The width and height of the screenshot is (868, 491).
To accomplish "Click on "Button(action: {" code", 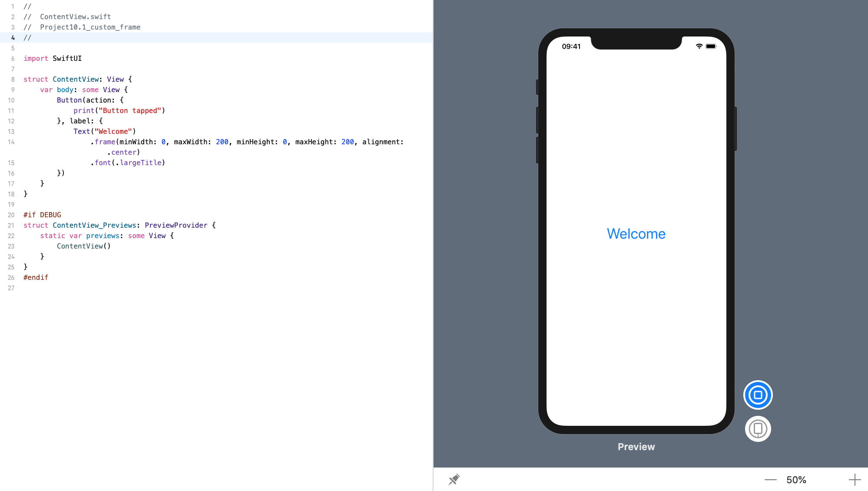I will 90,100.
